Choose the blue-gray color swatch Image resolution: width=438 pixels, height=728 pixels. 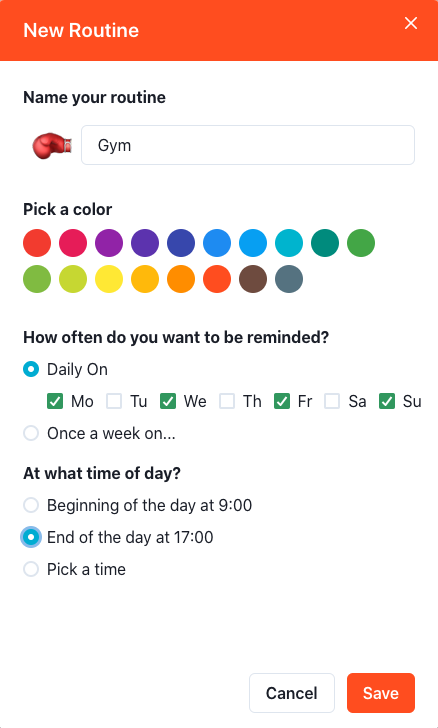point(289,279)
